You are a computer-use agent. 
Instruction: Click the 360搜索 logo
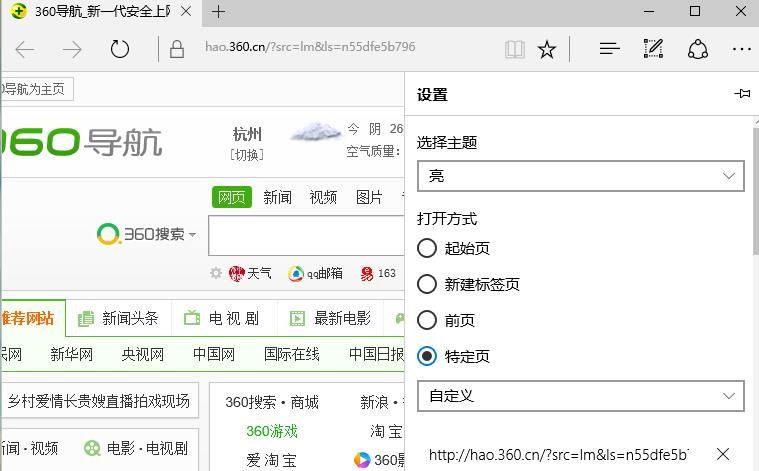140,234
